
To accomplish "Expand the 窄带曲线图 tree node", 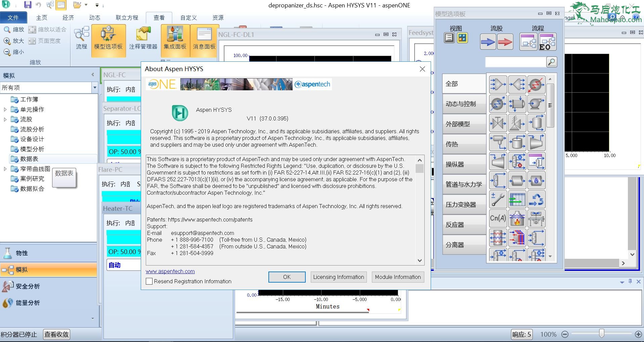I will coord(5,169).
